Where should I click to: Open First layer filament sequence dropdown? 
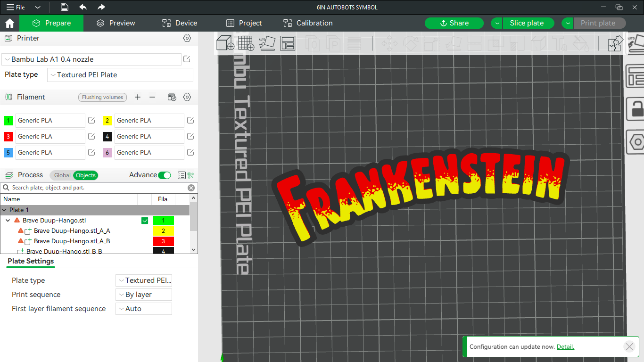[x=144, y=309]
